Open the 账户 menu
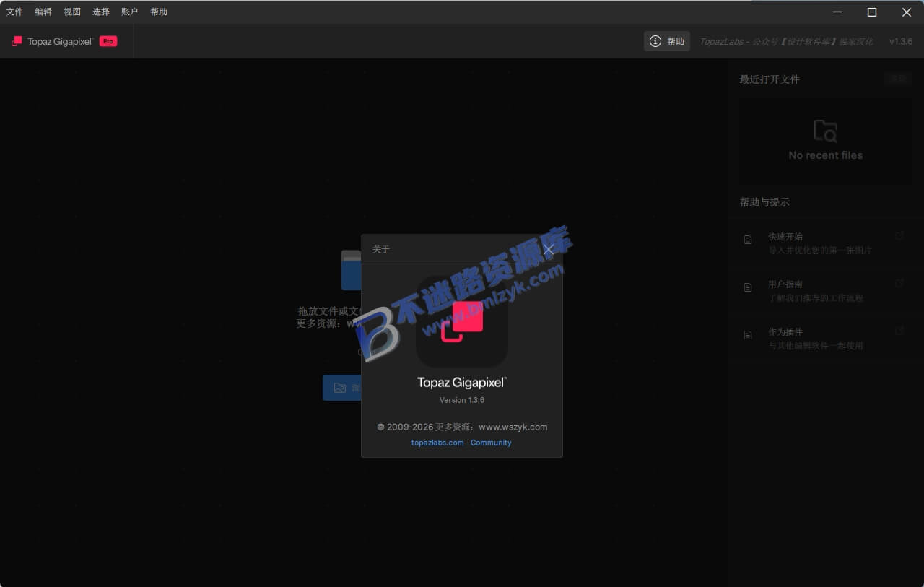 [130, 12]
